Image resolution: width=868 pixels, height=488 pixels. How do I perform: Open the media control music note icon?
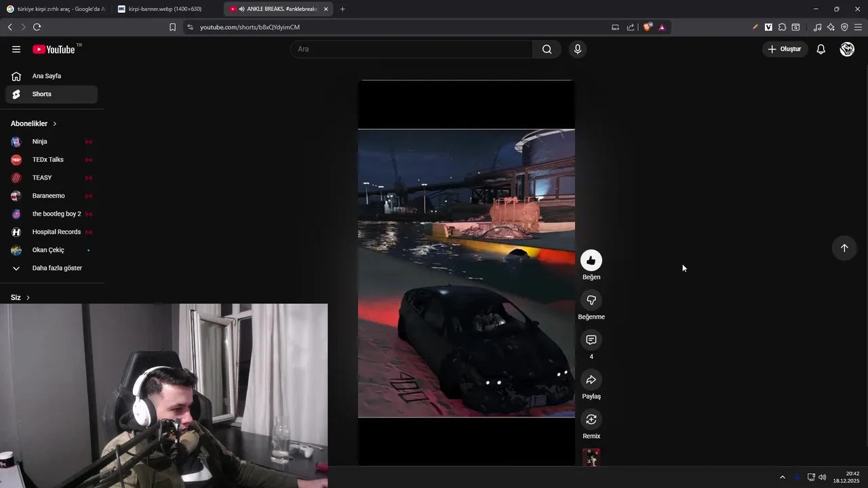tap(817, 27)
